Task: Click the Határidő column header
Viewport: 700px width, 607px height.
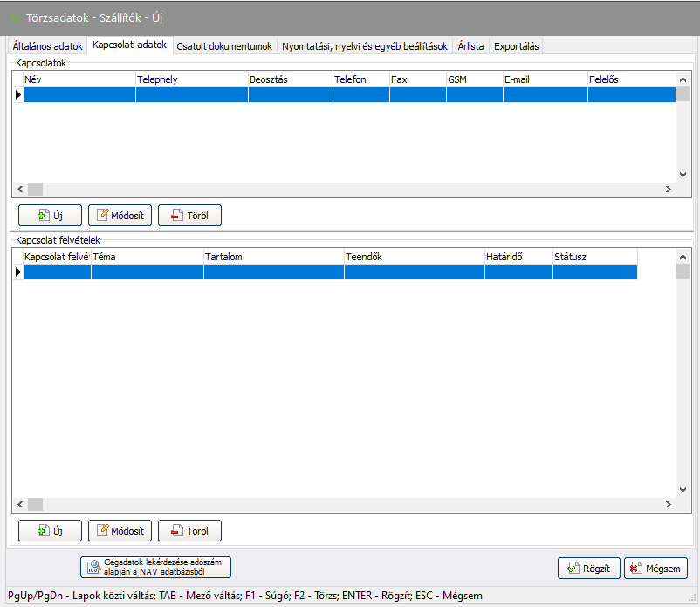Action: coord(518,257)
